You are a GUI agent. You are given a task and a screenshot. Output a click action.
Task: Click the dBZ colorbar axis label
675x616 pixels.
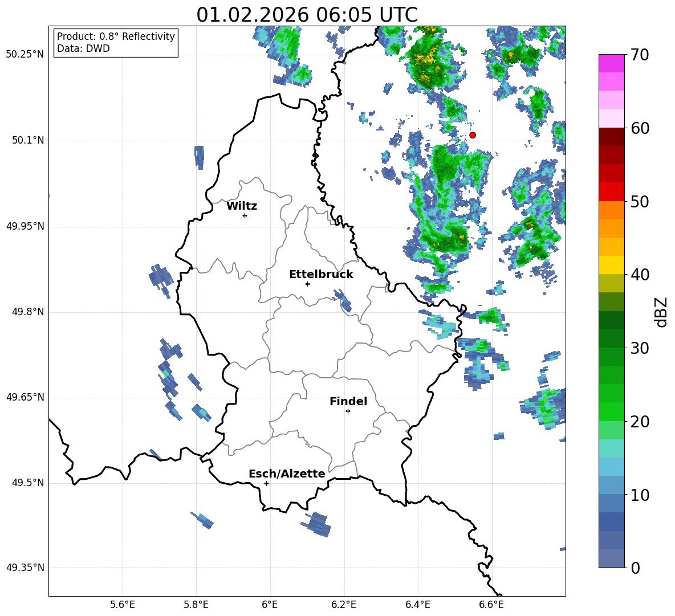coord(661,312)
